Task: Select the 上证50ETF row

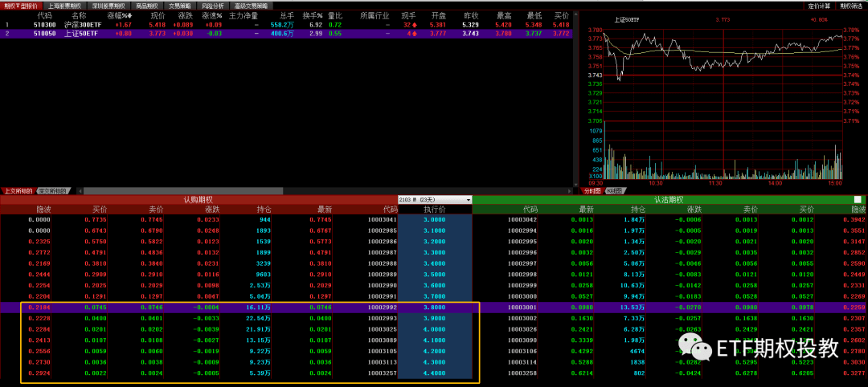Action: tap(287, 33)
